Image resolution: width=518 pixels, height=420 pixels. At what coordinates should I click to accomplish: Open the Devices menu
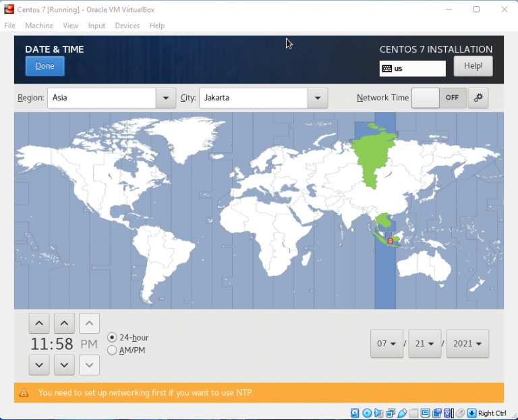(x=127, y=26)
